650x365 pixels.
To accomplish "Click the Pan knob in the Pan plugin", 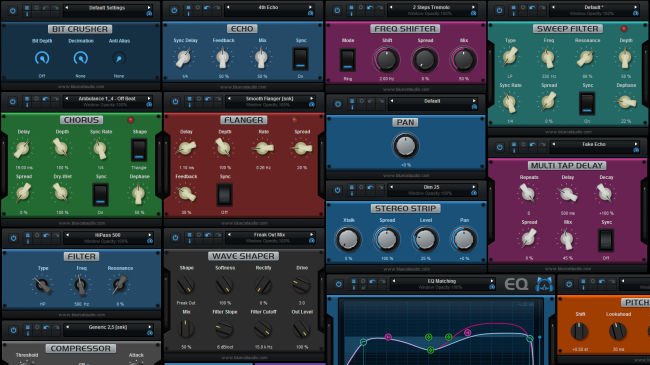I will point(405,146).
